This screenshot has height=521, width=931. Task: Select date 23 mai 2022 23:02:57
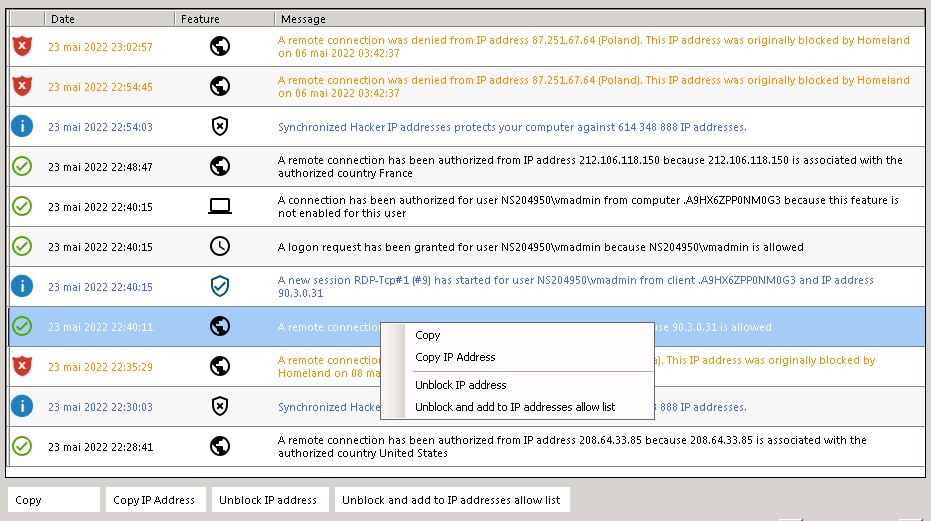100,47
